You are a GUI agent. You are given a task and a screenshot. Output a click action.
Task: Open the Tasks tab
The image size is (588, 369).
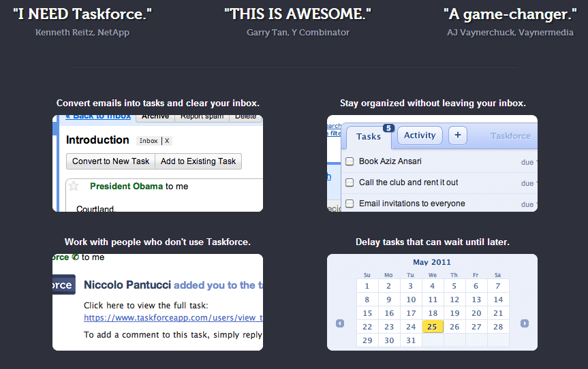[369, 136]
